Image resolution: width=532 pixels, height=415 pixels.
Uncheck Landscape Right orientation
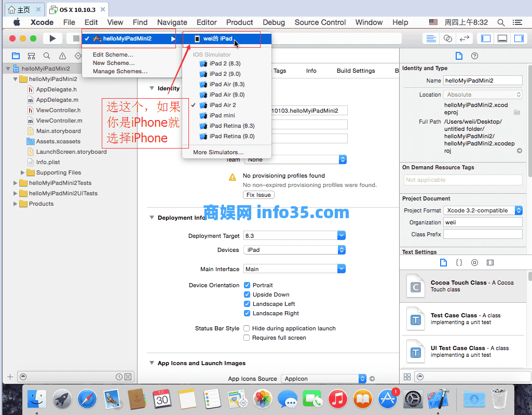[247, 313]
